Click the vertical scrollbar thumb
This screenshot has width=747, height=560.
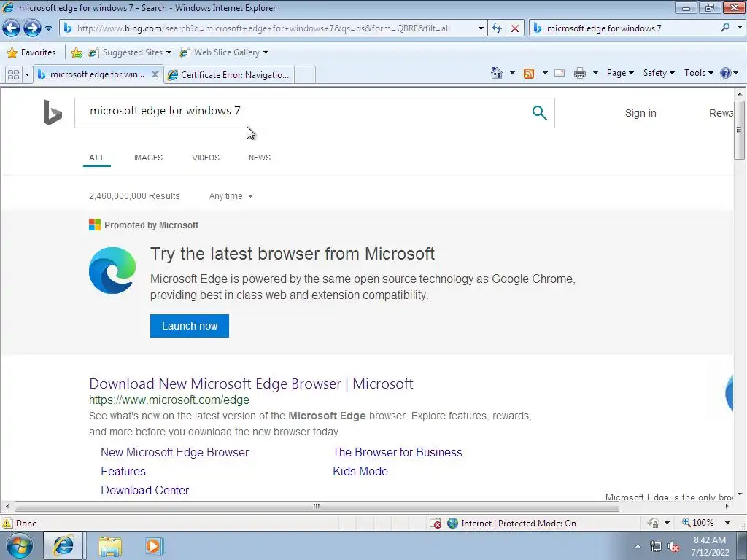coord(740,130)
